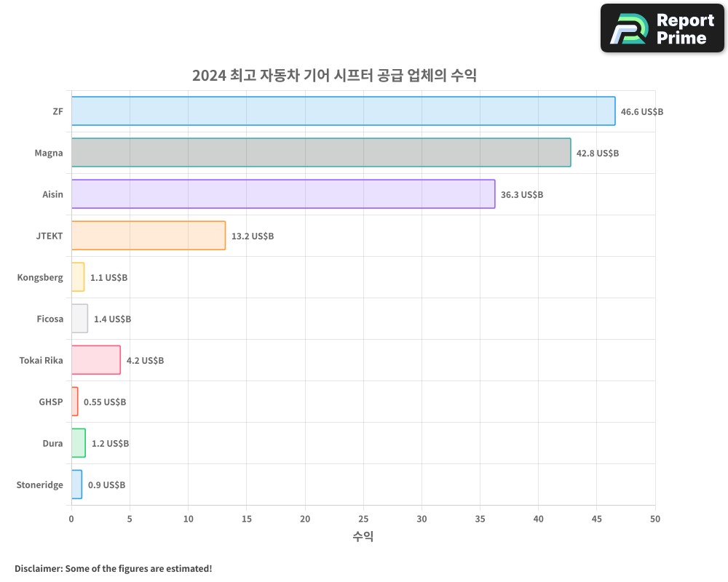Image resolution: width=728 pixels, height=582 pixels.
Task: Select the Stoneridge axis label
Action: pos(39,485)
